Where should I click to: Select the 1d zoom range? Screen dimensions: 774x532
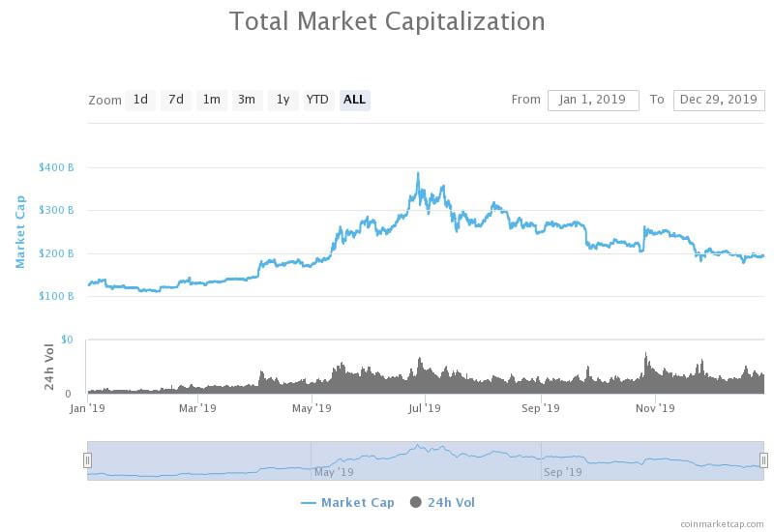tap(140, 100)
